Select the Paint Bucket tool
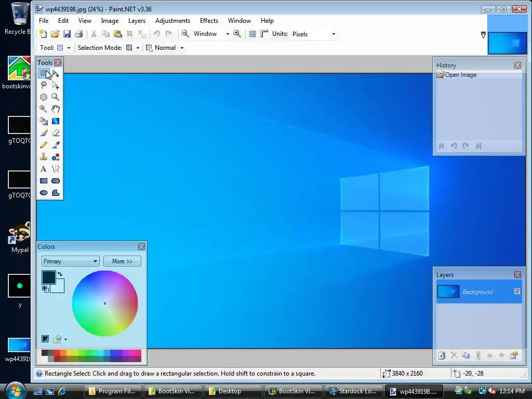 click(44, 121)
